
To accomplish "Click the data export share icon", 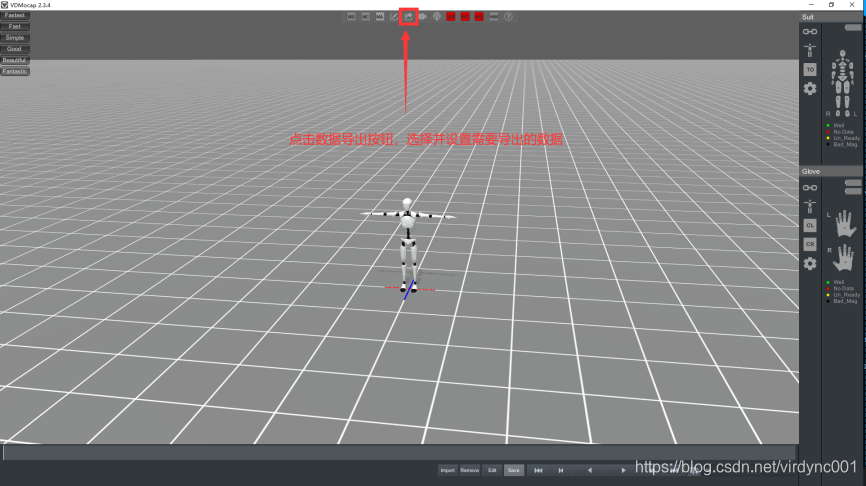I will tap(409, 17).
